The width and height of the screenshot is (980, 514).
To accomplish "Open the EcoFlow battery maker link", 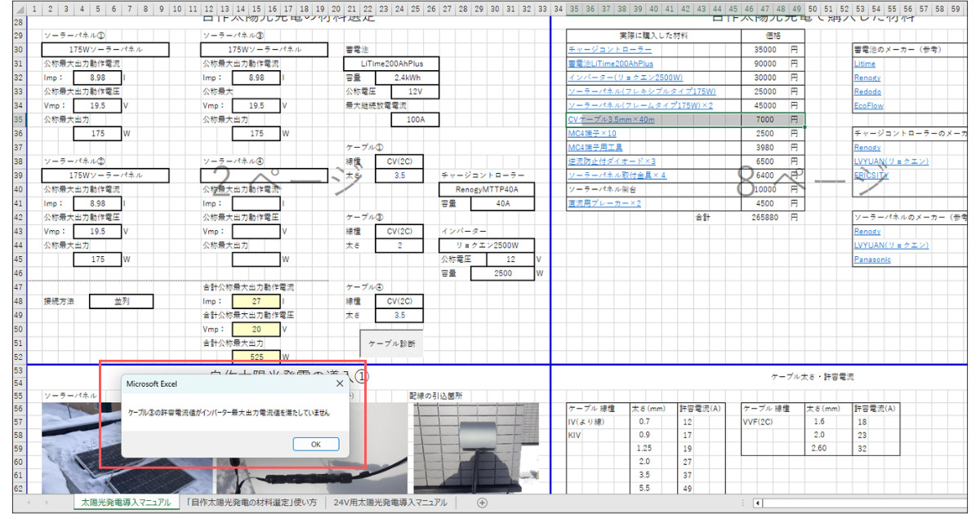I will point(868,106).
